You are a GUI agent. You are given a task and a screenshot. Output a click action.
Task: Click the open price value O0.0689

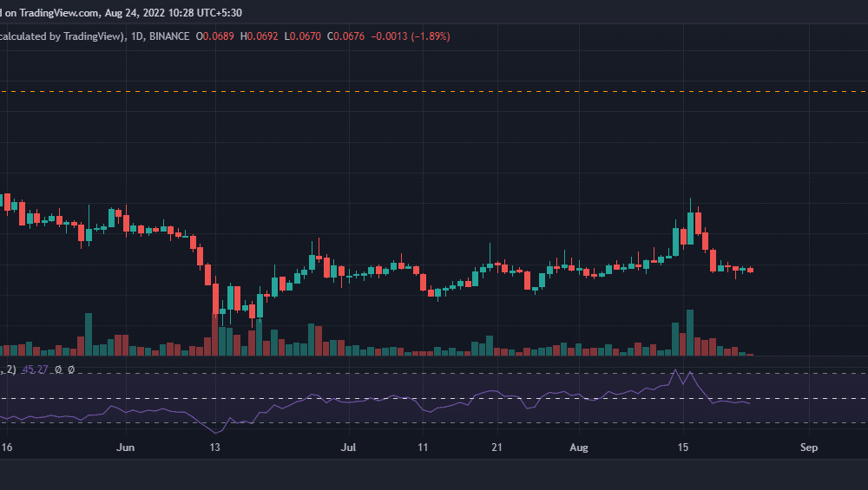(214, 36)
